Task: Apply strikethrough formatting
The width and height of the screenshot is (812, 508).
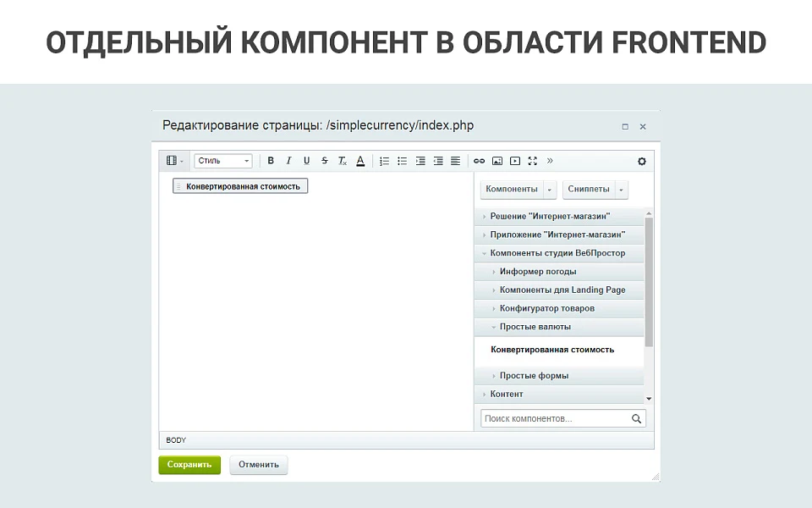Action: [324, 161]
